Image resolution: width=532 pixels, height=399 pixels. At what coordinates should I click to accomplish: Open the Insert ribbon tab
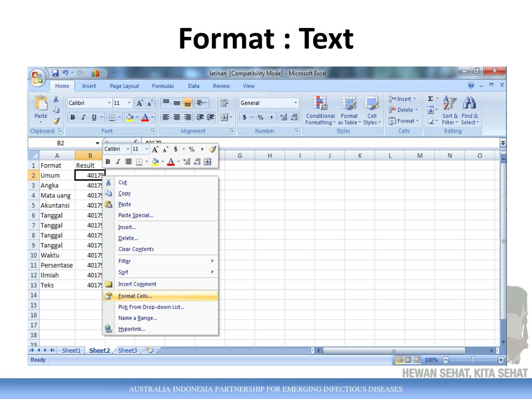89,86
